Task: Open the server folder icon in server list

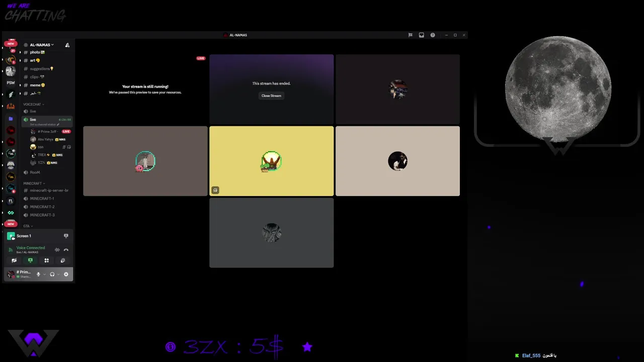Action: pos(11,119)
